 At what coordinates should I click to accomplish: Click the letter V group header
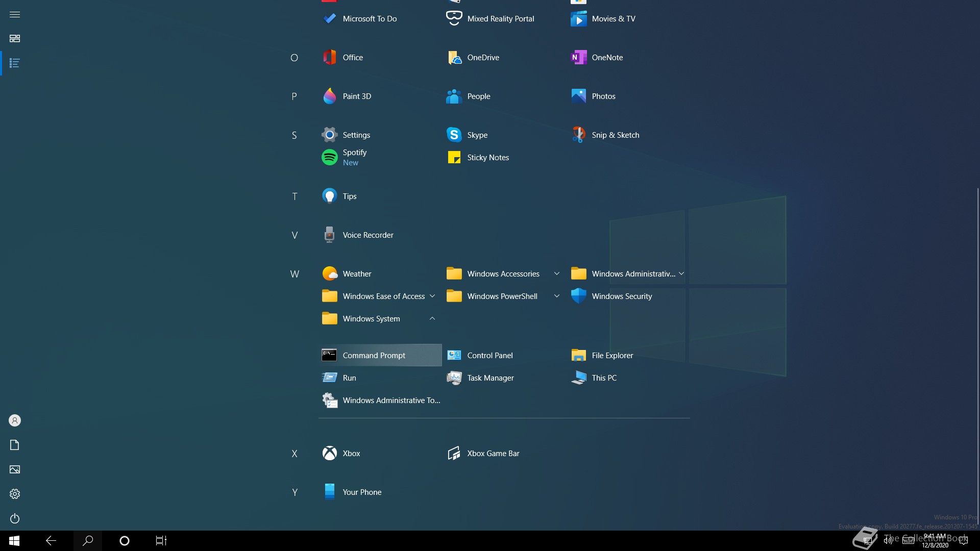(295, 235)
